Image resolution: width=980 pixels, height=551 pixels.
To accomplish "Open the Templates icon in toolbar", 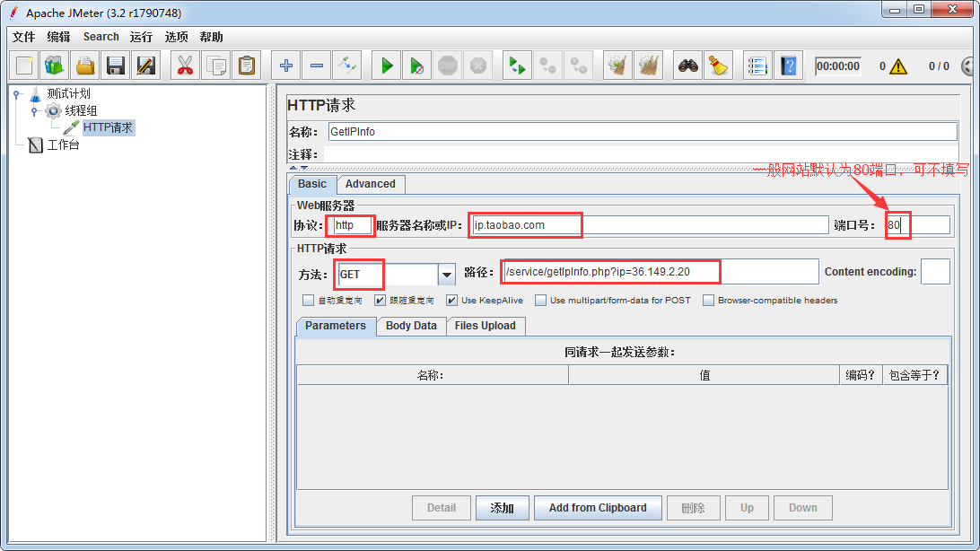I will tap(55, 66).
